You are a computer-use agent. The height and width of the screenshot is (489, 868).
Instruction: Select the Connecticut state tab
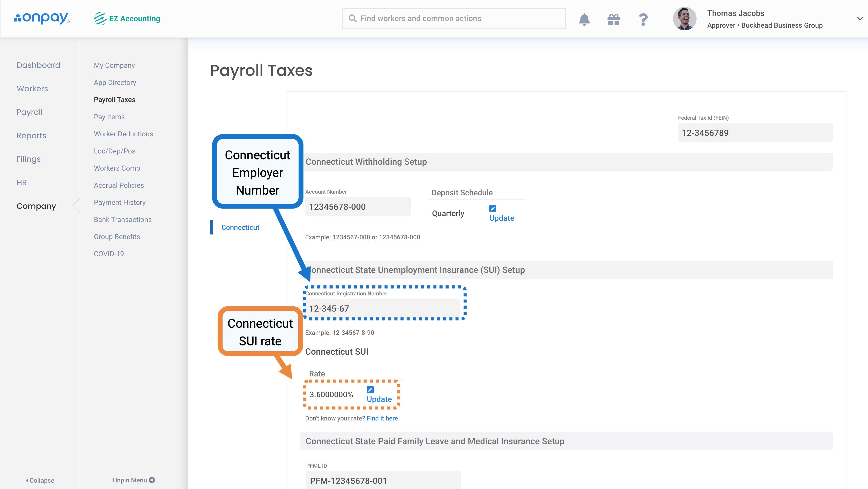(x=240, y=227)
